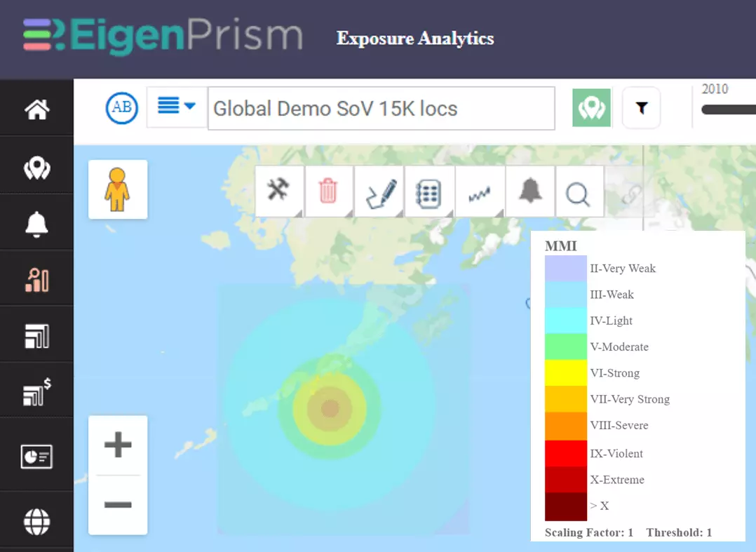Click the map toolbar bell icon

530,191
